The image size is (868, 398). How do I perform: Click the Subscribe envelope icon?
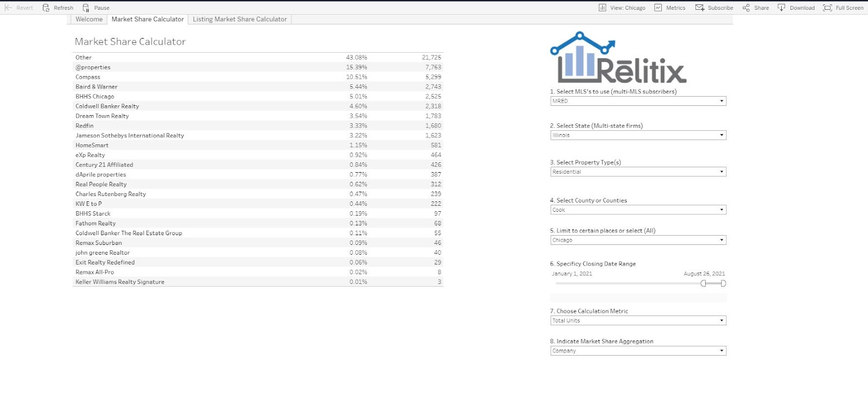[700, 8]
